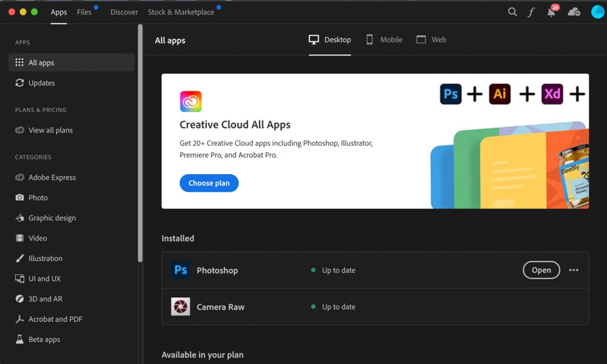Go to Stock & Marketplace

(x=181, y=12)
